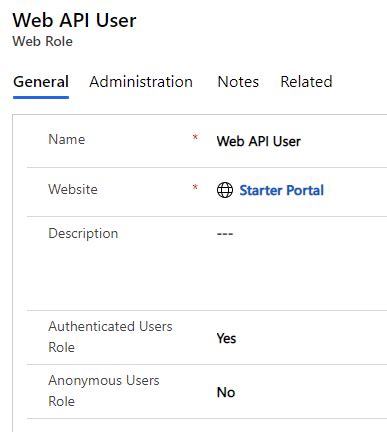Screen dimensions: 387x432
Task: Click the Name field value Web API User
Action: point(259,141)
